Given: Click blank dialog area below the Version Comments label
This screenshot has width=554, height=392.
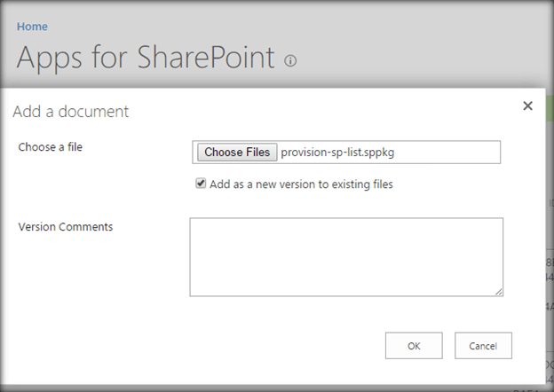Looking at the screenshot, I should click(89, 293).
